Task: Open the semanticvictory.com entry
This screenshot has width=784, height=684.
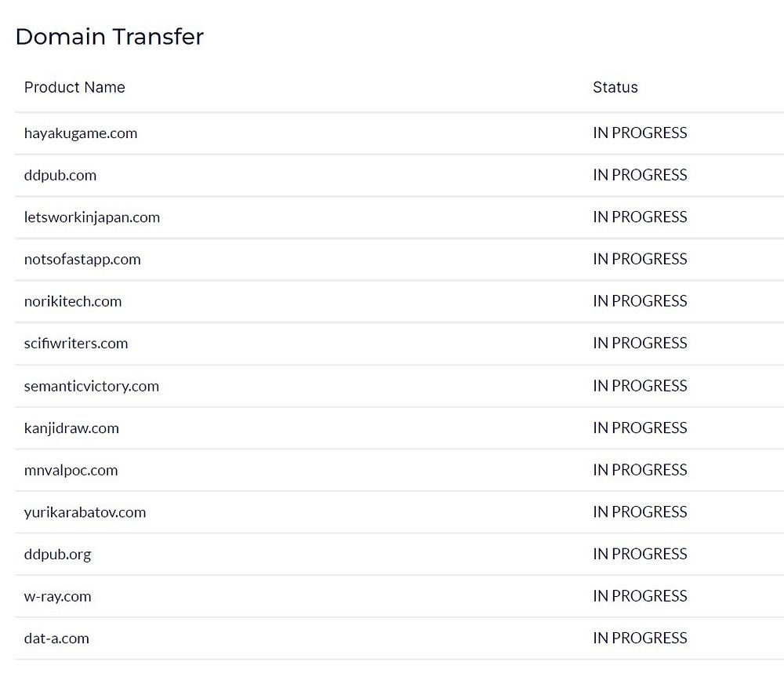Action: 92,386
